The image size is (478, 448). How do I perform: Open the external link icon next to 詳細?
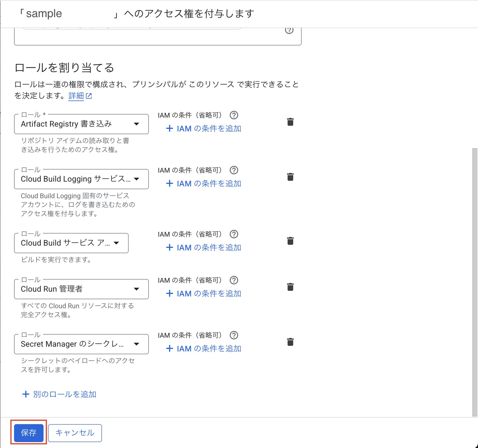[89, 96]
